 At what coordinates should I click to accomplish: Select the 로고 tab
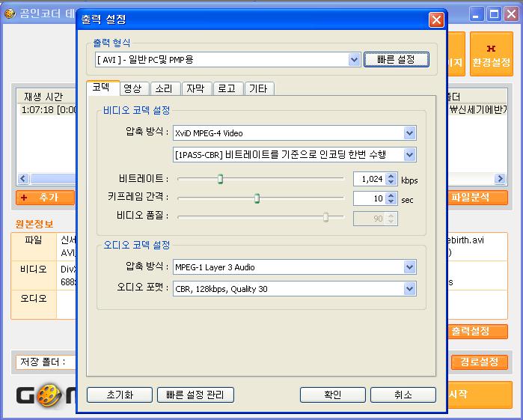coord(227,88)
